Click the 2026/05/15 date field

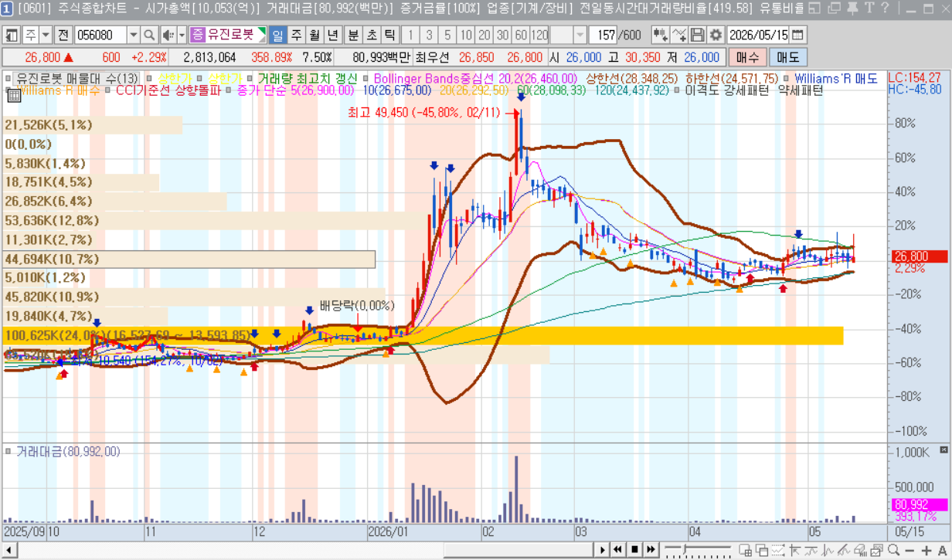pyautogui.click(x=759, y=36)
